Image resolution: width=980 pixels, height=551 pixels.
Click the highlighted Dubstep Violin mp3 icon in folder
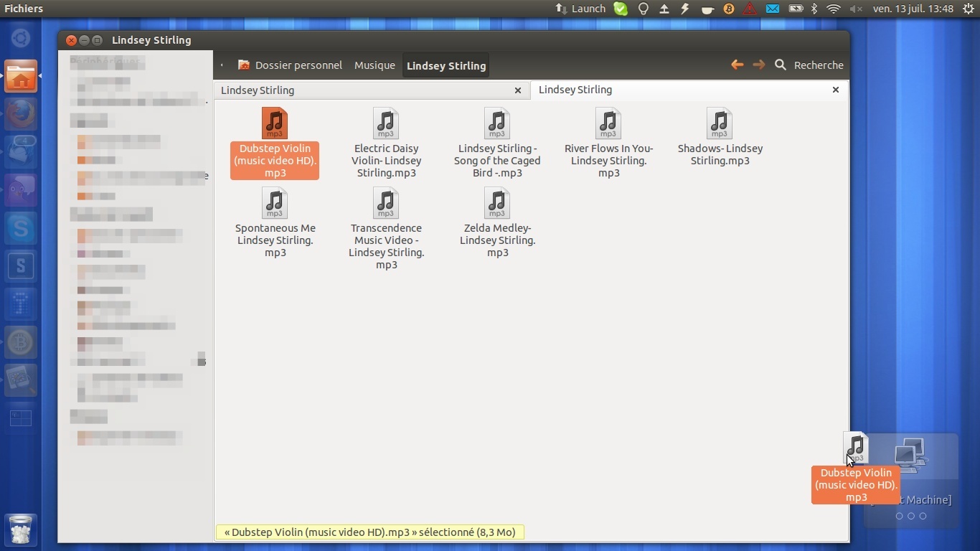click(x=275, y=123)
